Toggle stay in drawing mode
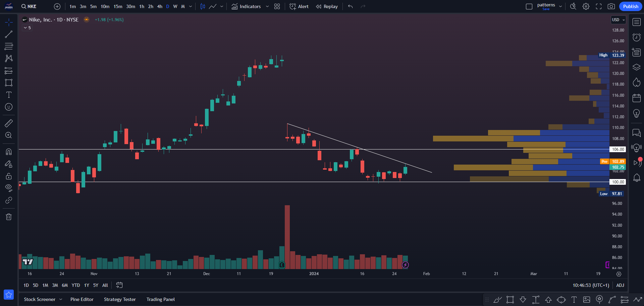Screen dimensions: 644x306 tap(9, 164)
